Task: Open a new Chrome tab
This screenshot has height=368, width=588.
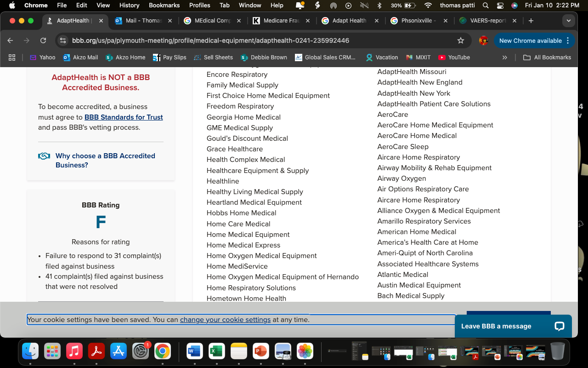Action: (531, 21)
